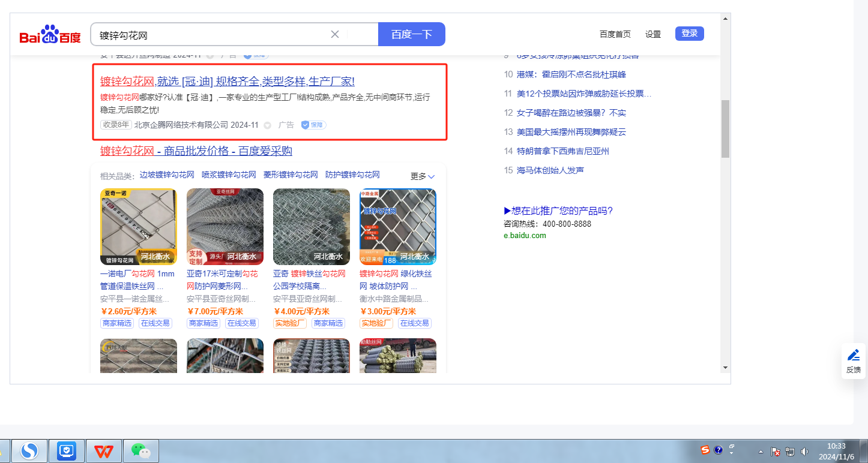Visit the e.baidu.com link
868x463 pixels.
click(x=525, y=236)
